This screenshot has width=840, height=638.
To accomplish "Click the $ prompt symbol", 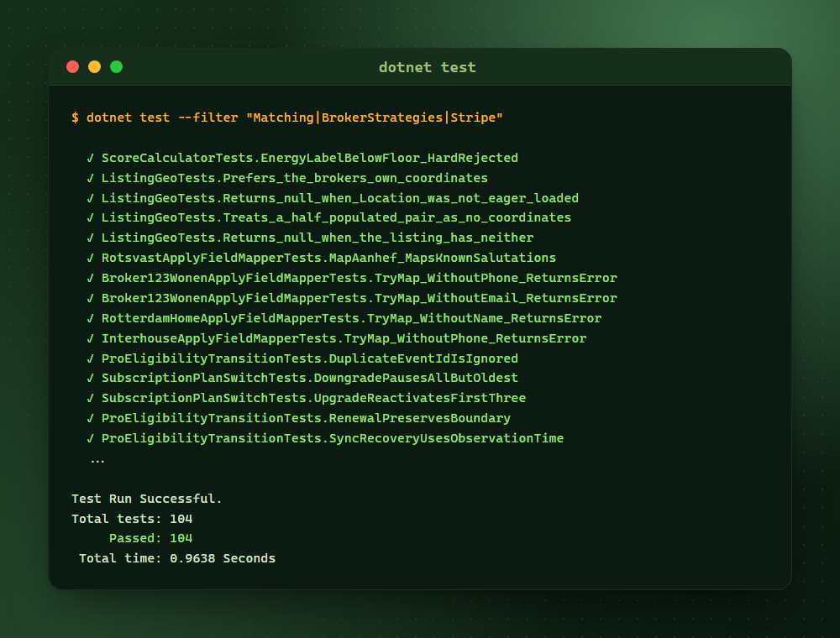I will tap(75, 118).
